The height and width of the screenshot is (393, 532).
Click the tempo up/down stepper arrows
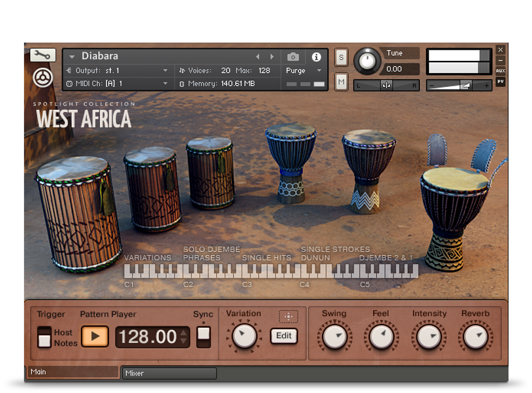pyautogui.click(x=184, y=337)
